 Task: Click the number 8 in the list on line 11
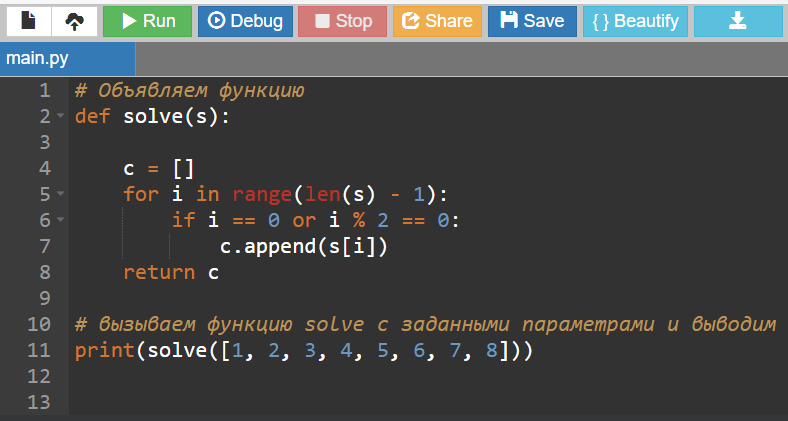[x=491, y=350]
